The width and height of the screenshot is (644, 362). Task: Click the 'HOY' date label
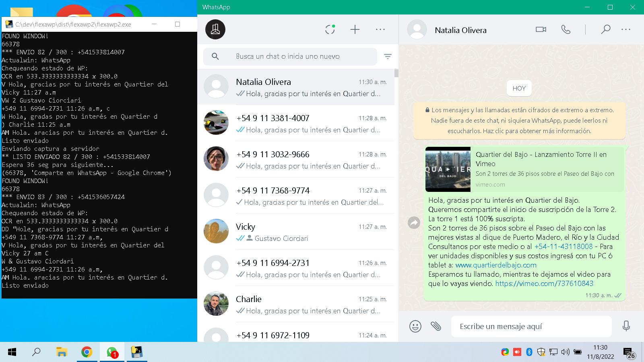click(x=519, y=88)
